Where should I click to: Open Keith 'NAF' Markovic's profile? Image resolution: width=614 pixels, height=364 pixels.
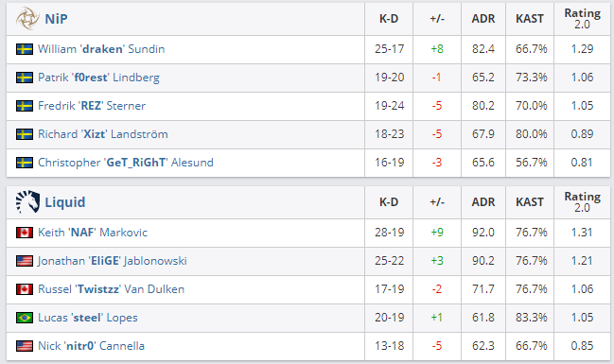click(93, 233)
